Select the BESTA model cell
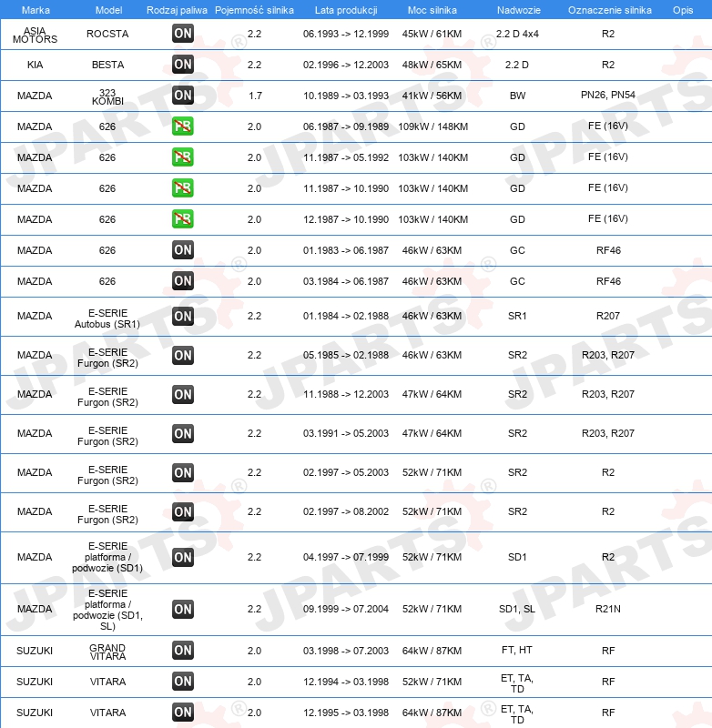The width and height of the screenshot is (712, 728). click(x=107, y=65)
